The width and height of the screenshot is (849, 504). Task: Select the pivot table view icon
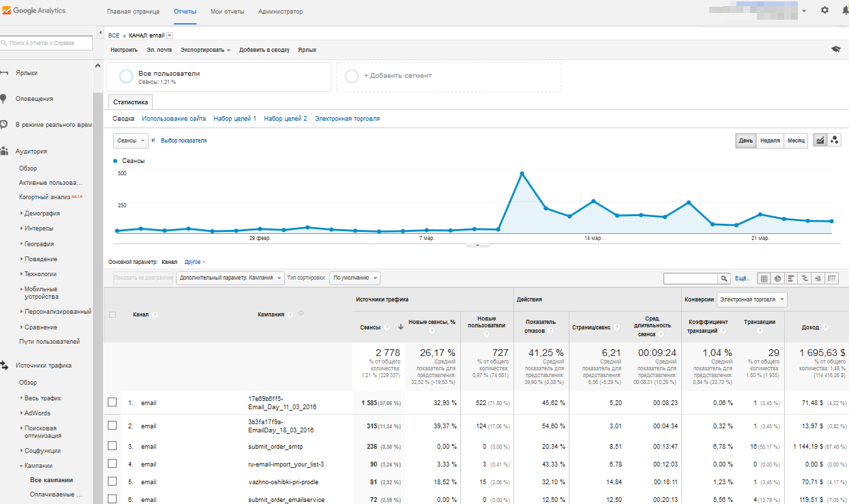point(832,278)
